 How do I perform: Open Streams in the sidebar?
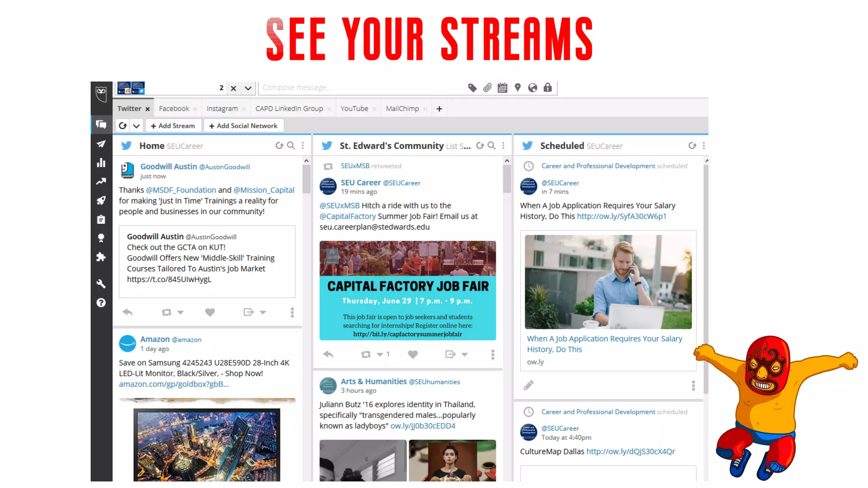click(101, 125)
